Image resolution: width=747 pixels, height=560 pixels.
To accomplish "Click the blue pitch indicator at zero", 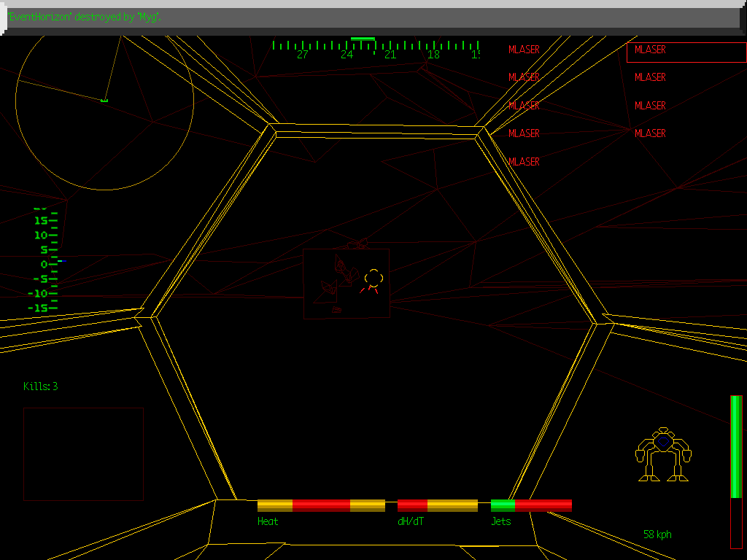I will click(63, 261).
